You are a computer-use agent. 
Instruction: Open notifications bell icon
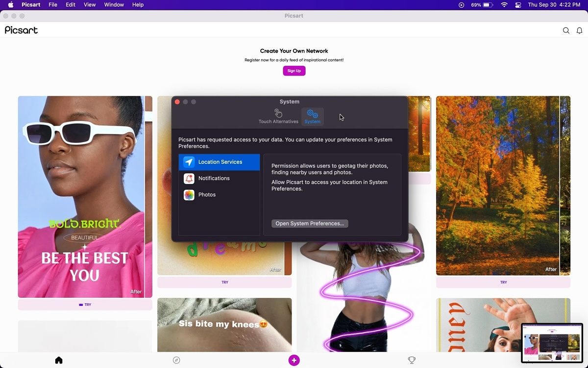click(x=579, y=30)
